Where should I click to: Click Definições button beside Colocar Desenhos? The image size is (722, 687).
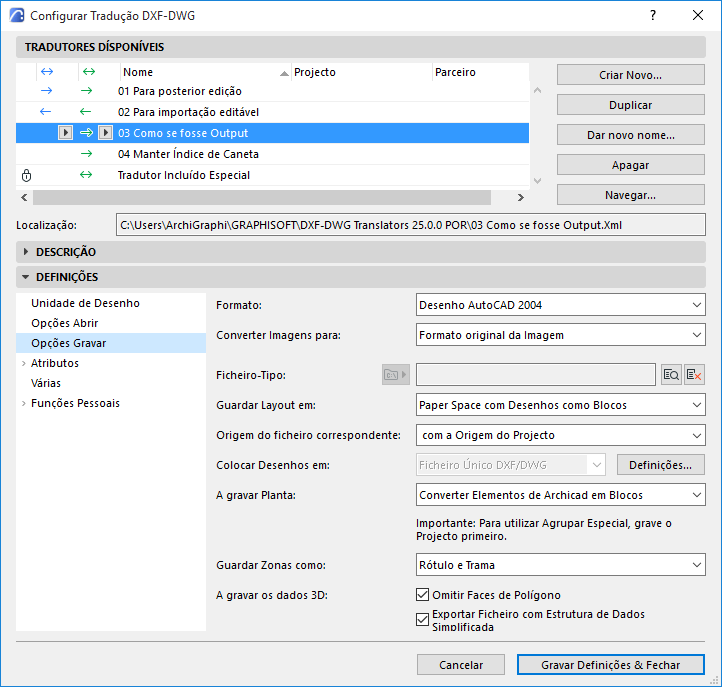(660, 465)
